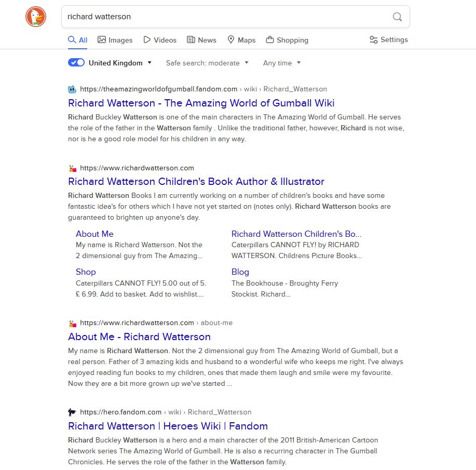
Task: Open the Heroes Wiki Fandom result
Action: pyautogui.click(x=168, y=426)
